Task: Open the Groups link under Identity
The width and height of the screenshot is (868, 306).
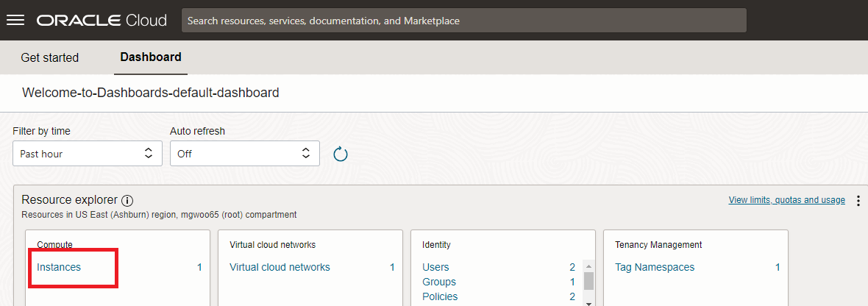Action: click(439, 282)
